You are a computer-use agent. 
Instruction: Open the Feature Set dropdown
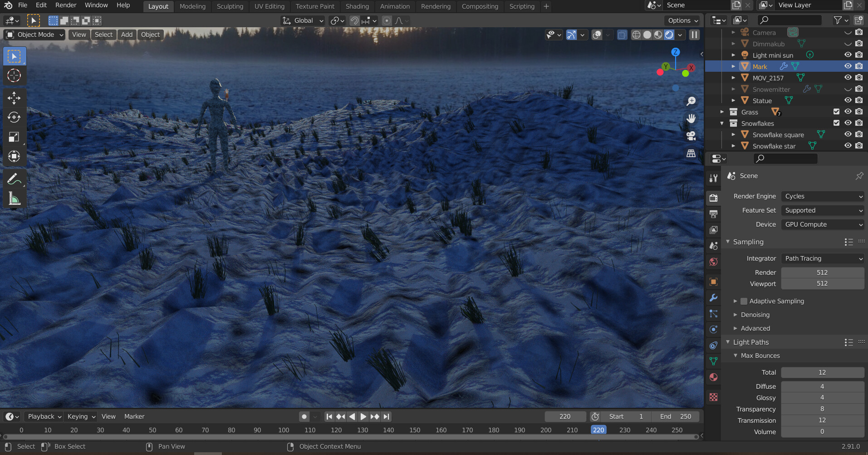point(823,210)
